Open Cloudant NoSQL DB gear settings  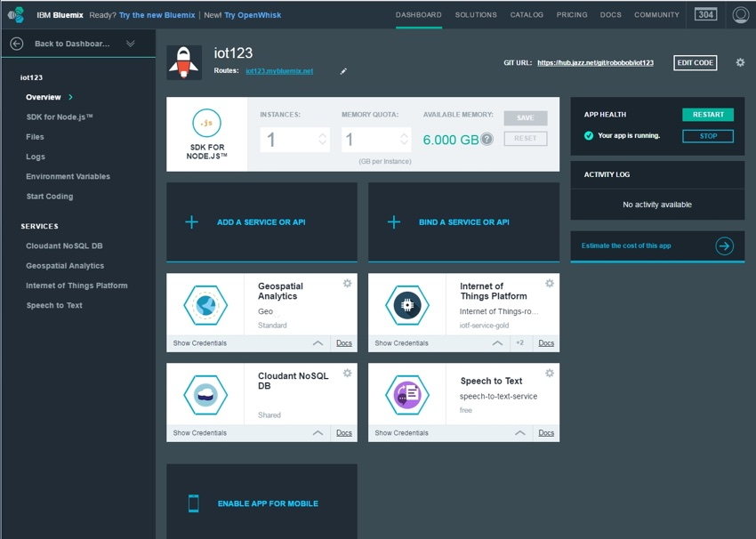pos(347,374)
